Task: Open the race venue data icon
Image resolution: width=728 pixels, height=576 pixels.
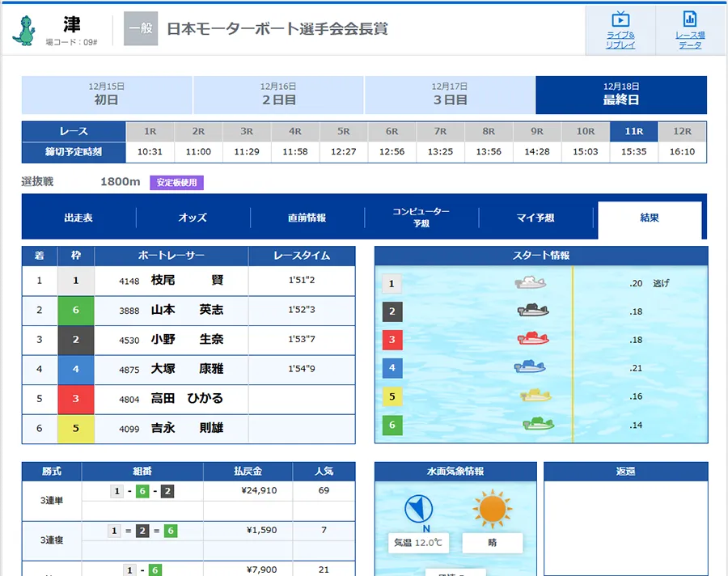Action: [689, 19]
